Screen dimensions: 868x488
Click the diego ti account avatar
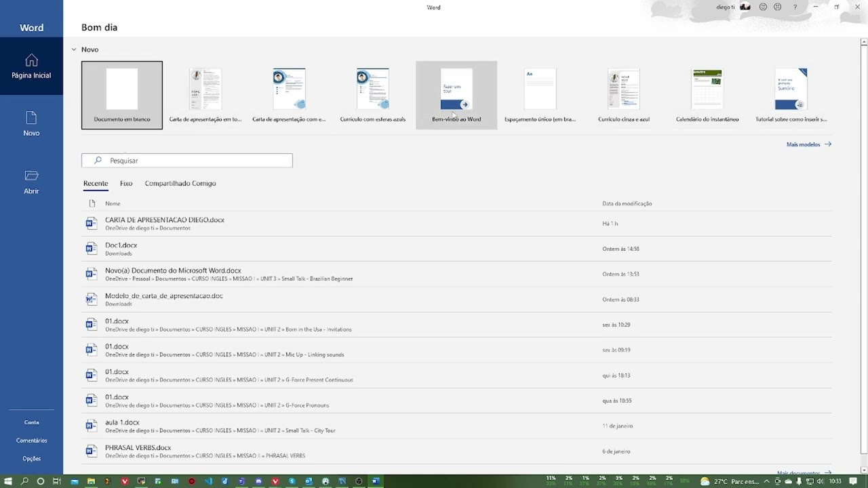point(745,7)
